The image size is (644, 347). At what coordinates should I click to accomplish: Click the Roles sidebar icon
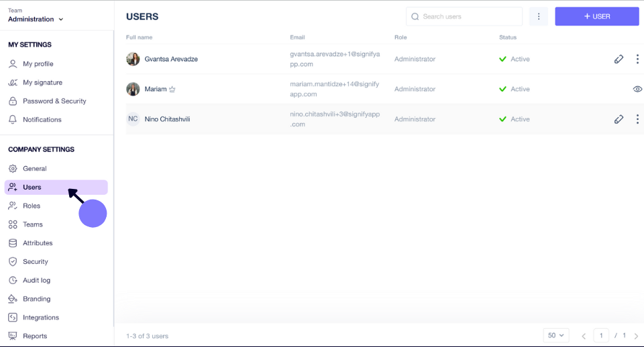point(13,206)
